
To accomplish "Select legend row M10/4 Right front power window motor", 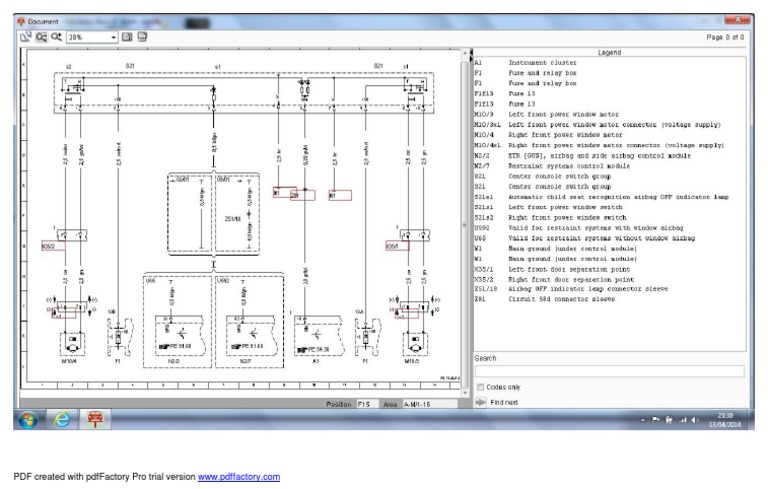I will pos(609,135).
